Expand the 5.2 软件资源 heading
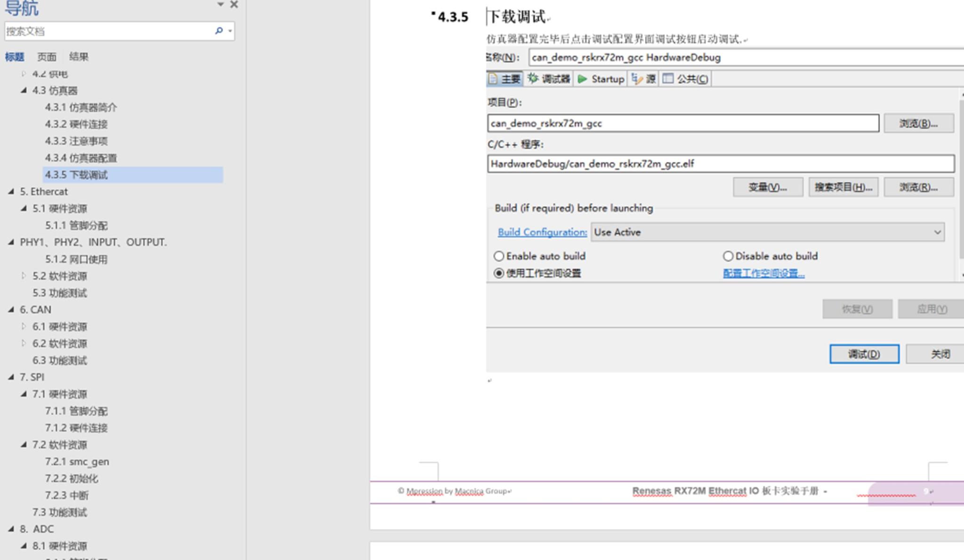The width and height of the screenshot is (964, 560). [24, 276]
